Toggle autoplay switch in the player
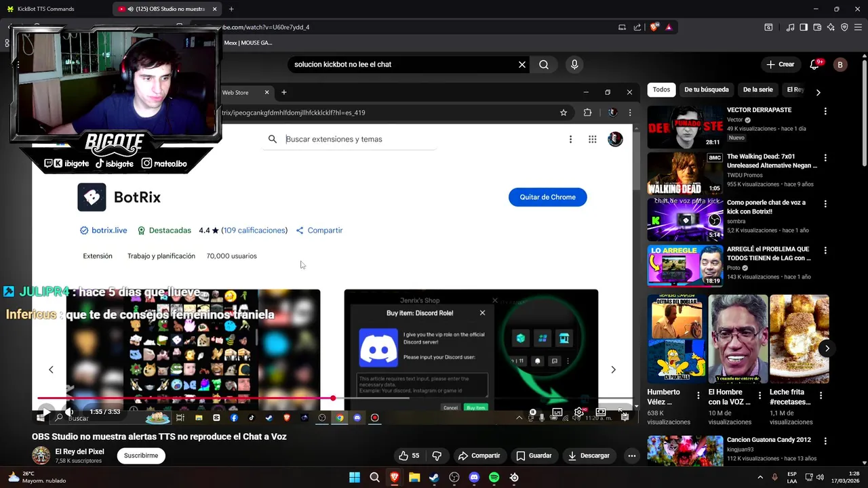The height and width of the screenshot is (488, 868). click(534, 411)
